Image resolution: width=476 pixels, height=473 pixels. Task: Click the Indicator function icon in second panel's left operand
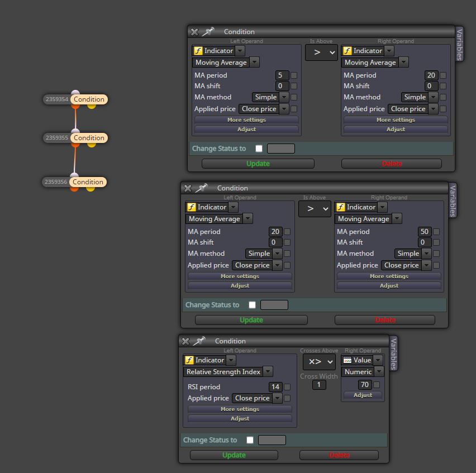191,207
